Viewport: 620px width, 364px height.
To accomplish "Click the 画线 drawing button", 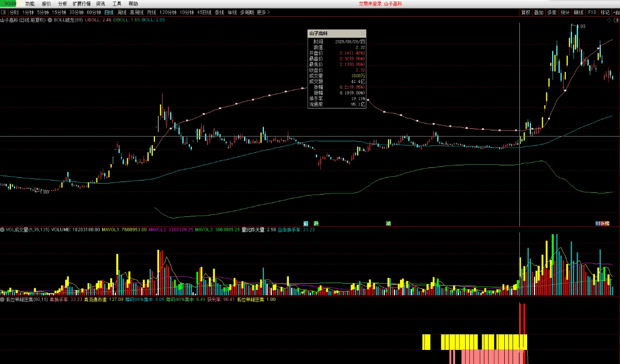I will click(x=578, y=12).
